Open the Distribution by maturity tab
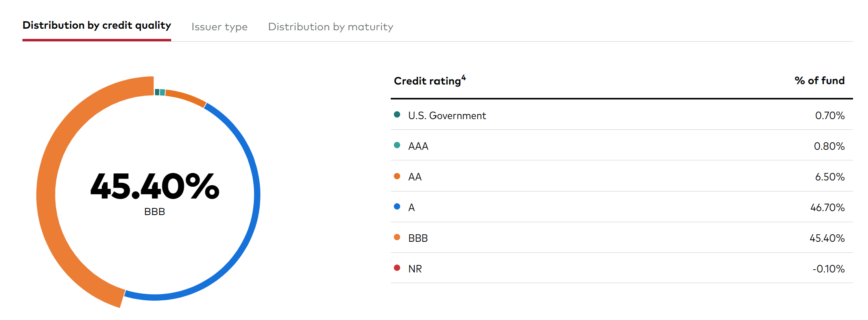868x320 pixels. pyautogui.click(x=330, y=27)
